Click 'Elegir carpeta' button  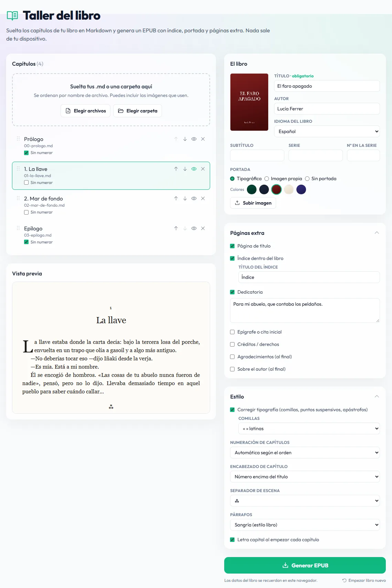tap(138, 111)
